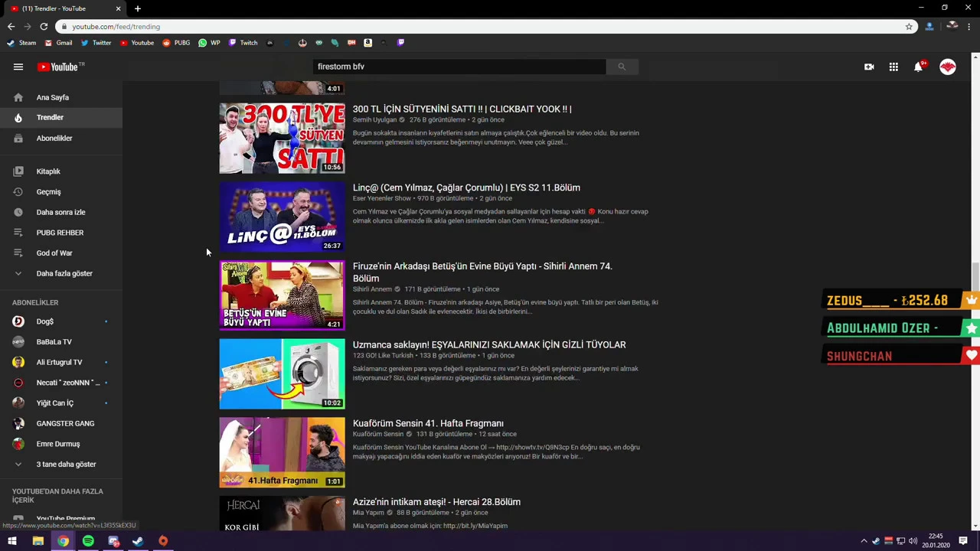
Task: Go to Ana Sayfa in sidebar
Action: (61, 97)
